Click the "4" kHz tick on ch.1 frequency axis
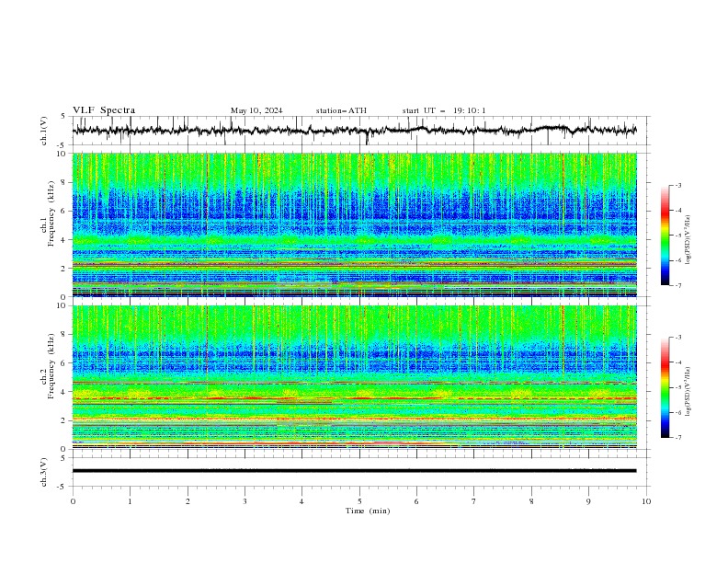The width and height of the screenshot is (728, 563). (x=64, y=240)
